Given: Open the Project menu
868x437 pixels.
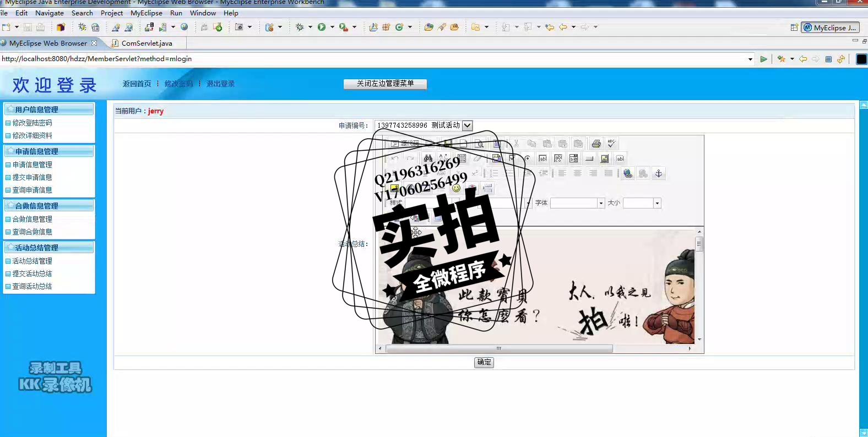Looking at the screenshot, I should pyautogui.click(x=112, y=13).
